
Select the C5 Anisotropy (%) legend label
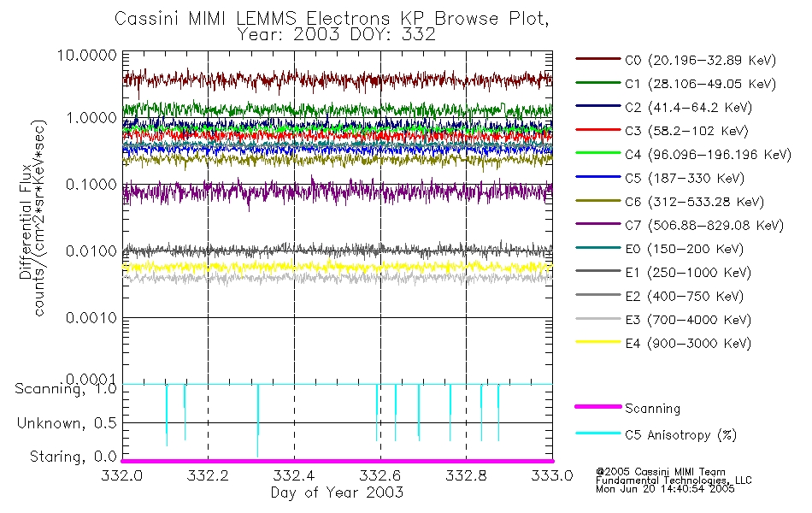pyautogui.click(x=680, y=435)
